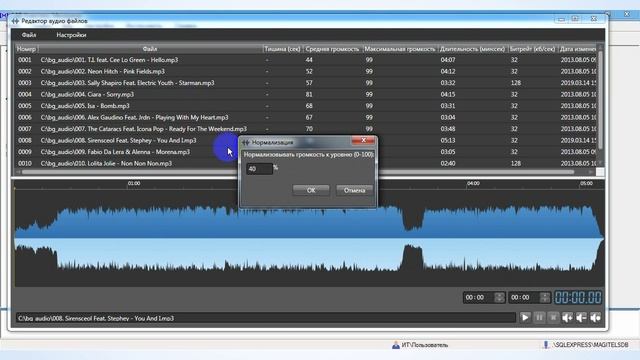Screen dimensions: 640x360
Task: Click the lower channel waveform
Action: (x=309, y=256)
